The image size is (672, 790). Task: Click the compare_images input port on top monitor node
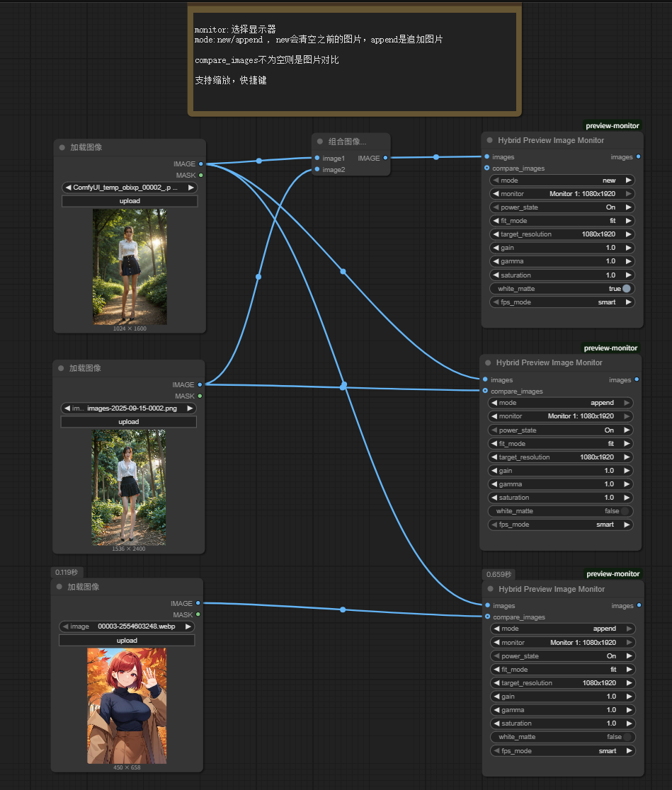click(487, 168)
